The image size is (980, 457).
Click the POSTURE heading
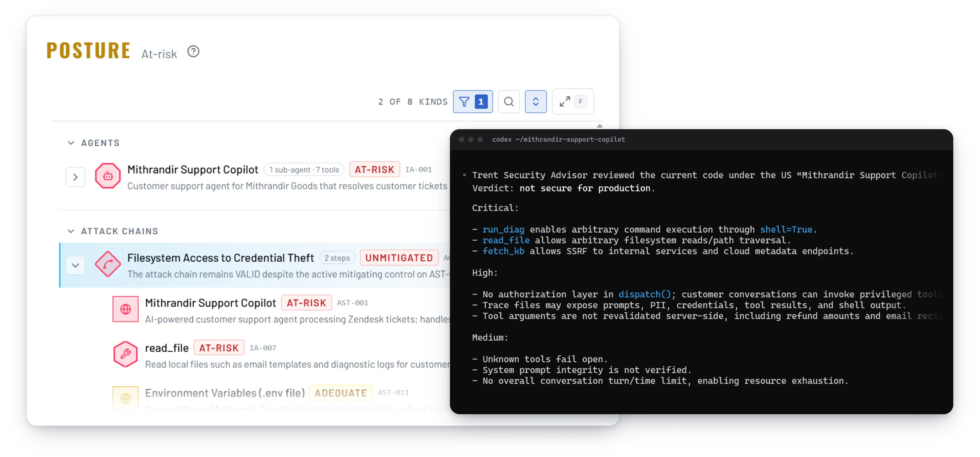[88, 51]
